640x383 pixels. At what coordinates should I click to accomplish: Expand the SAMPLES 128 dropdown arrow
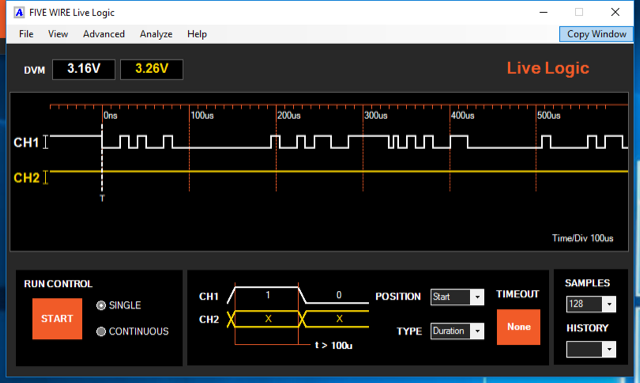pos(609,304)
